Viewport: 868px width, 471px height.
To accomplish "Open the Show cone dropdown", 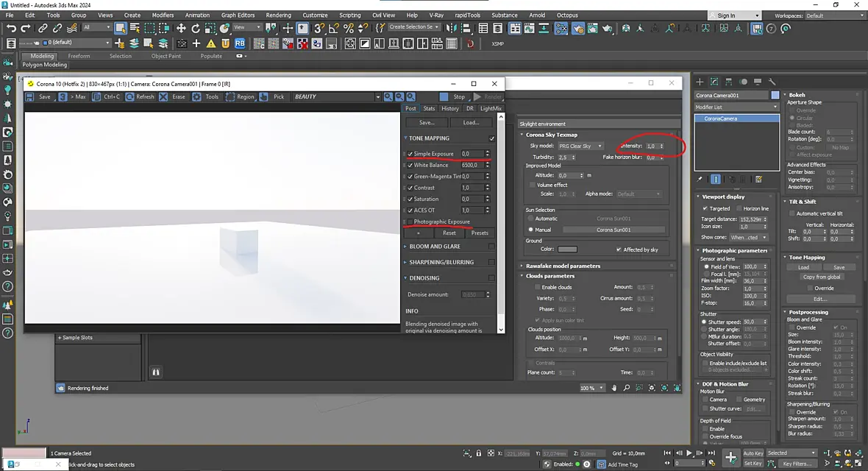I will tap(748, 237).
